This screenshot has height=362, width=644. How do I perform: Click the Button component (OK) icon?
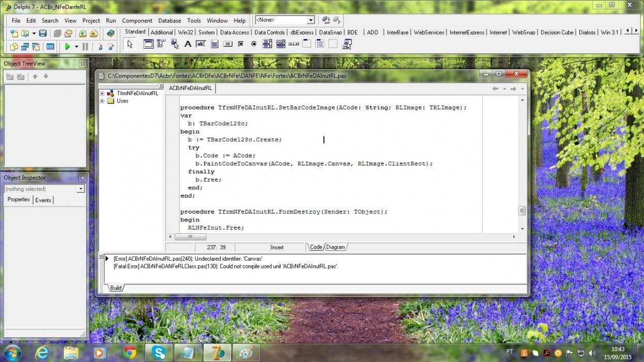[227, 44]
